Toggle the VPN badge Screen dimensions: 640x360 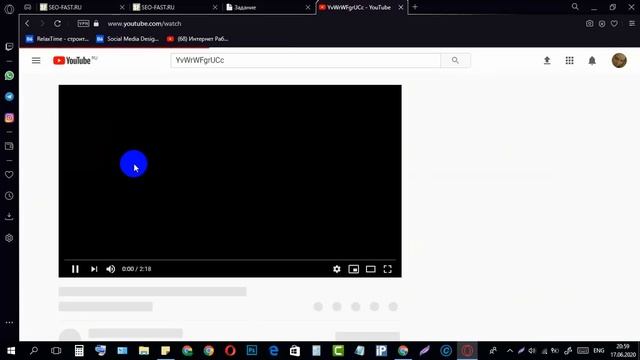tap(83, 24)
